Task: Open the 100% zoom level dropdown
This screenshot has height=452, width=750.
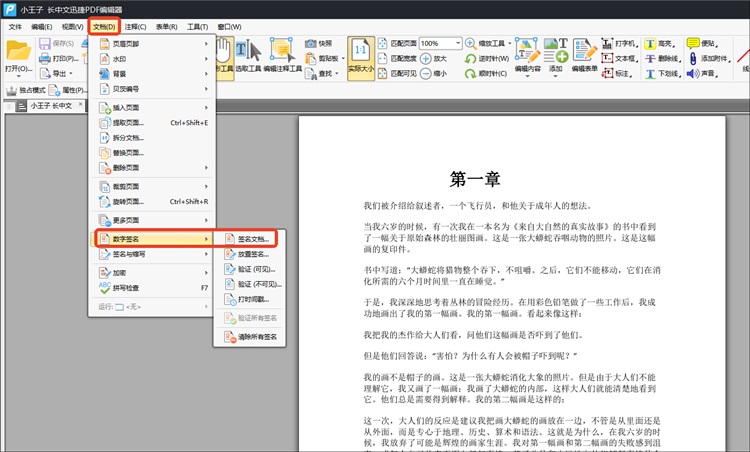Action: pyautogui.click(x=458, y=44)
